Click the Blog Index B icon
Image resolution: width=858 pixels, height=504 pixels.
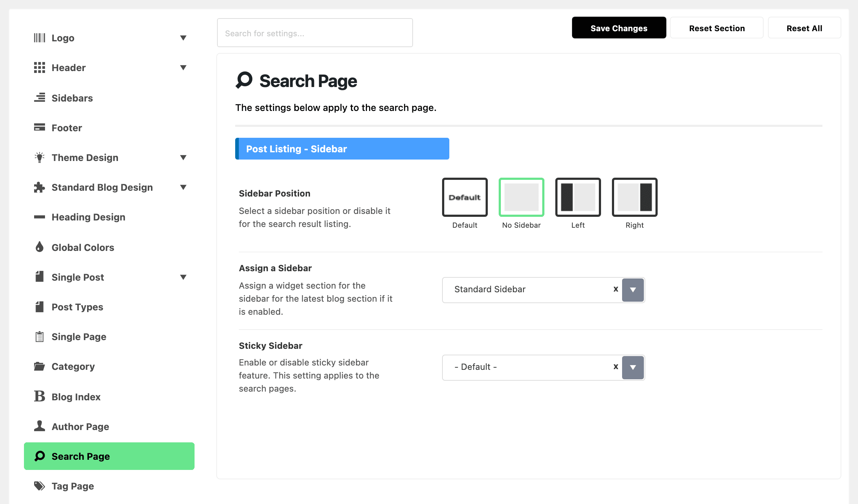tap(40, 396)
